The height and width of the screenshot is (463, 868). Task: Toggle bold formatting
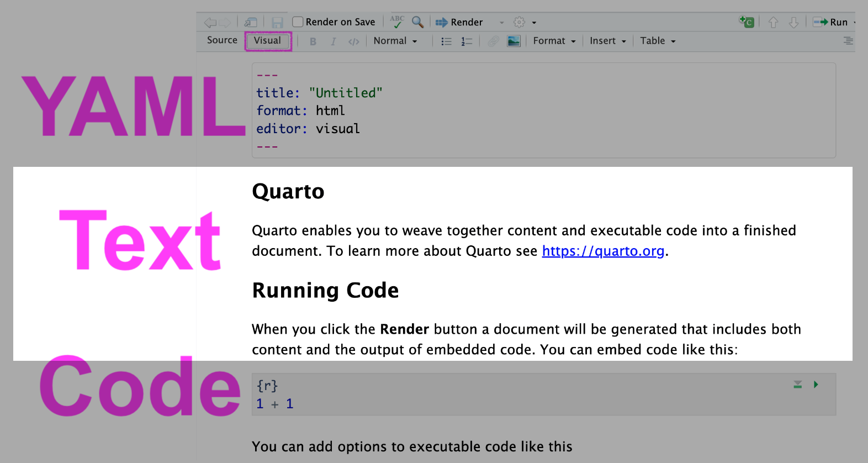[x=313, y=41]
